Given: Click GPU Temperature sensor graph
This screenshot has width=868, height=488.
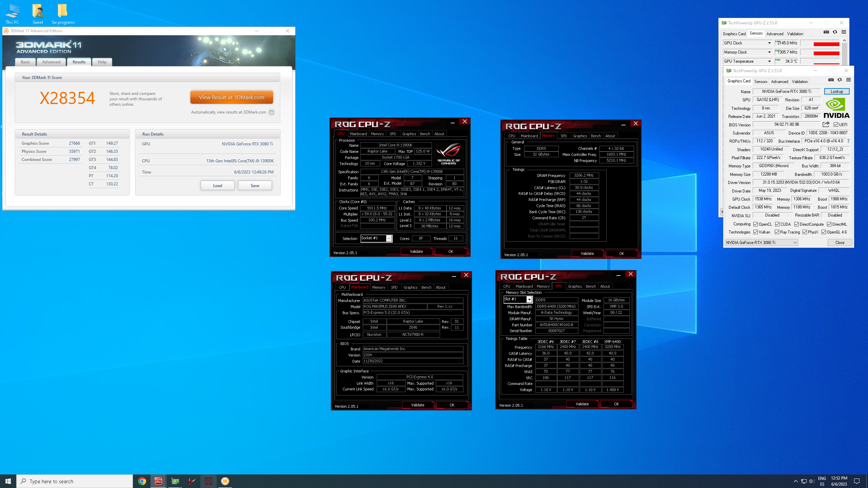Looking at the screenshot, I should (x=820, y=61).
